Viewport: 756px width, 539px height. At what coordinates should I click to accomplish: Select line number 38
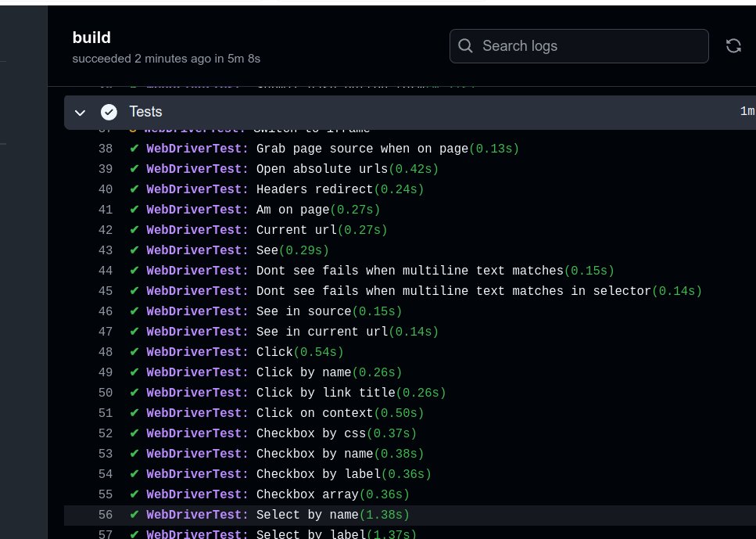(x=106, y=149)
